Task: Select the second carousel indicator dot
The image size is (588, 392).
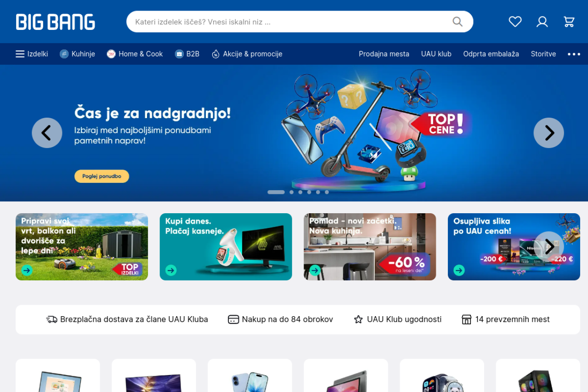Action: coord(291,192)
